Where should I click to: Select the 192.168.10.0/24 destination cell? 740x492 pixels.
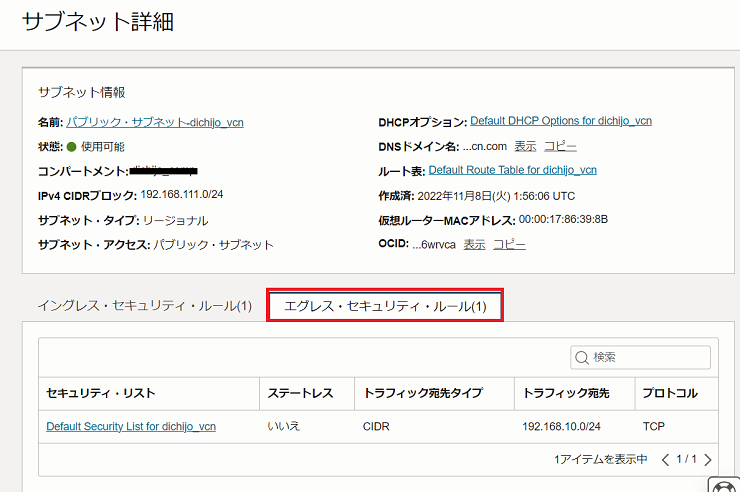[x=562, y=426]
